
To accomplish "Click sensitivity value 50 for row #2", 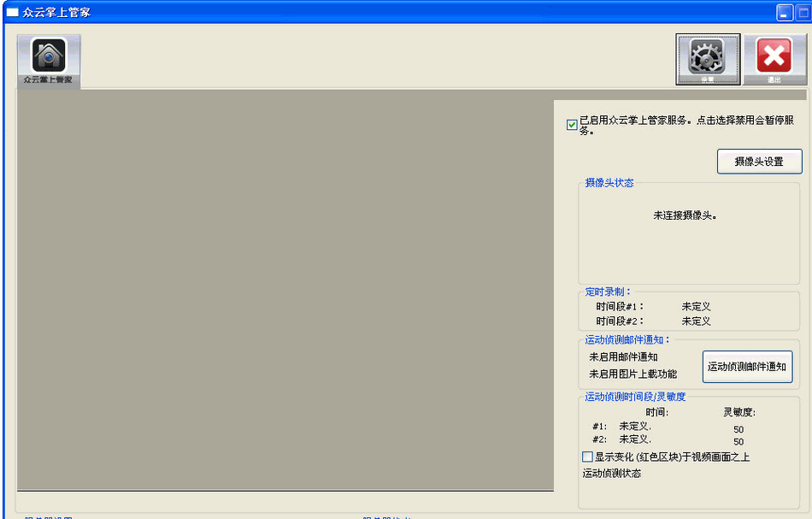I will point(738,442).
